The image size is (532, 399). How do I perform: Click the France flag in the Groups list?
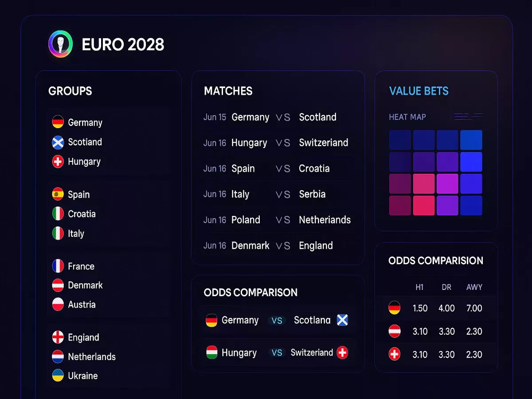(58, 266)
